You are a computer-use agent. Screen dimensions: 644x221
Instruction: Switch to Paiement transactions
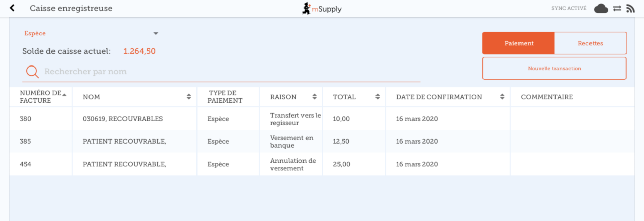518,43
